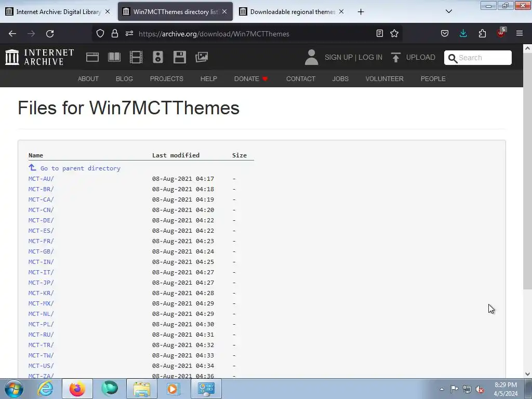The width and height of the screenshot is (532, 399).
Task: Open the Internet Archive web (Wayback) icon
Action: click(x=92, y=57)
